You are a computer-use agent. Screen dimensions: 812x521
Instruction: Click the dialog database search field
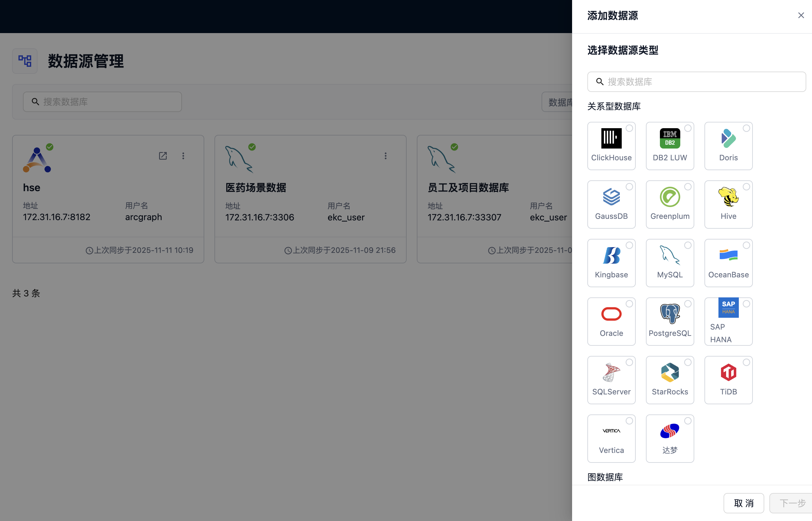click(x=696, y=81)
